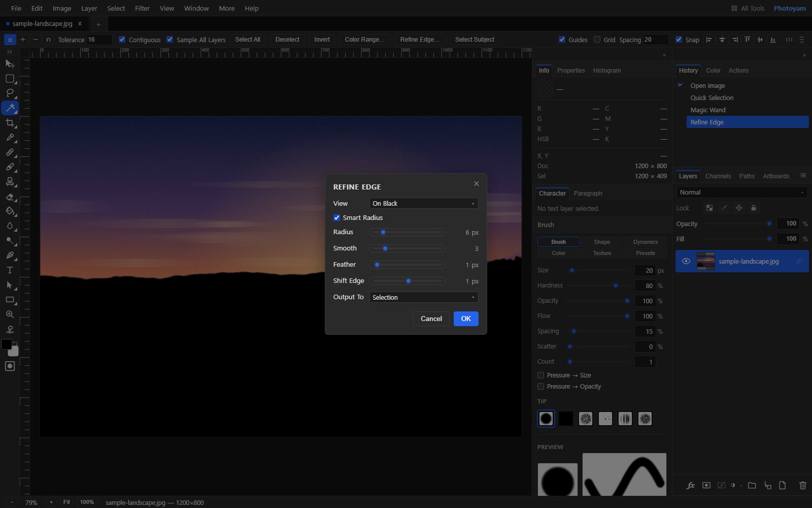Select the Crop tool
Screen dimensions: 812x508
(x=10, y=122)
